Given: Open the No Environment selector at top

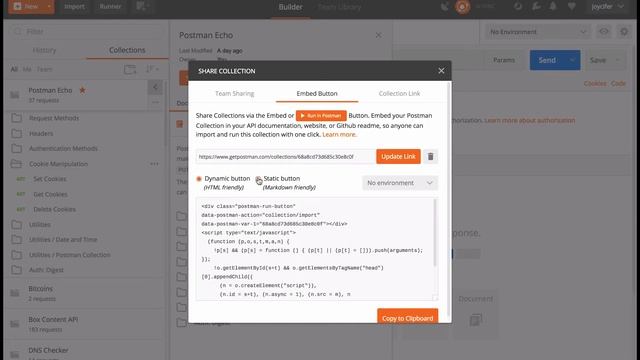Looking at the screenshot, I should [537, 32].
